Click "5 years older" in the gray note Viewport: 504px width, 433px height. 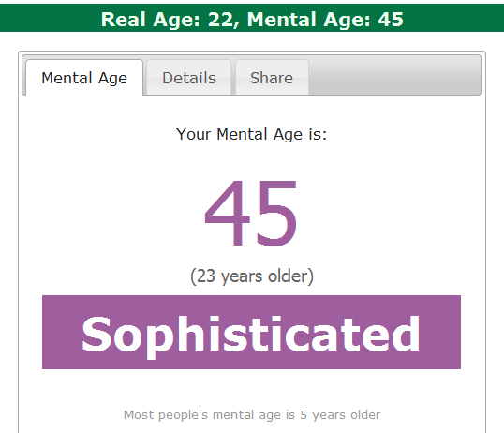(340, 414)
